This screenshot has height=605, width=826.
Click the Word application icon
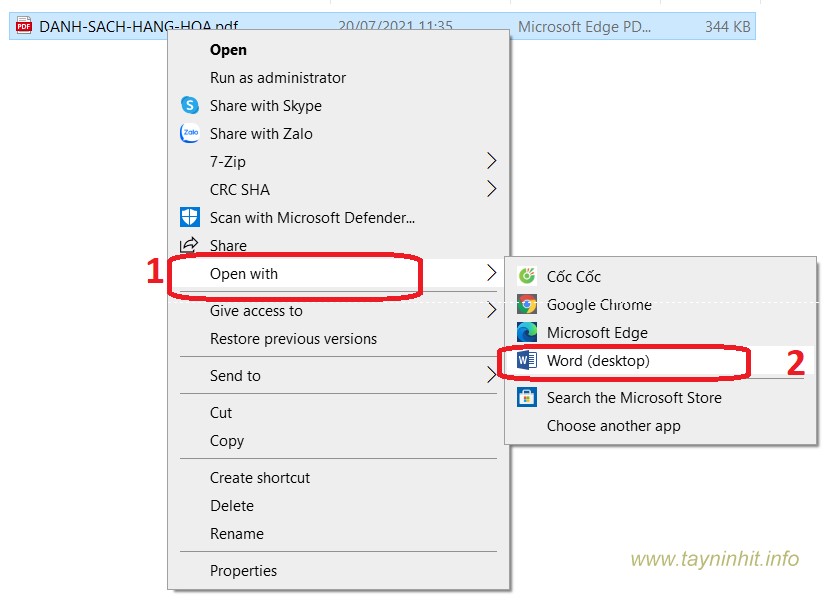tap(527, 361)
